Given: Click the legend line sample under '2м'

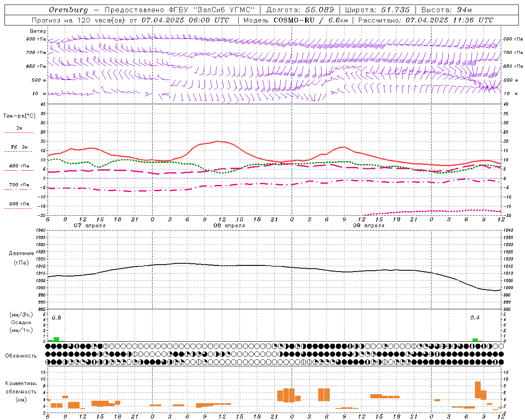Looking at the screenshot, I should [x=19, y=133].
